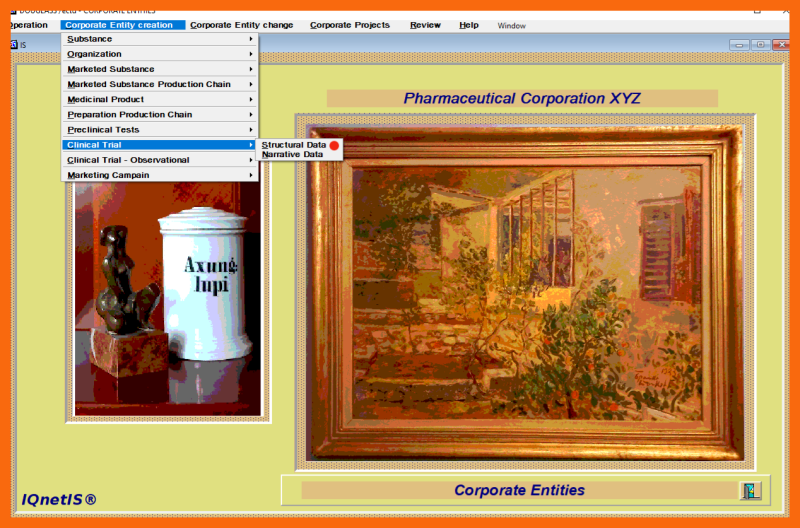800x528 pixels.
Task: Restore the inner IS window
Action: coord(760,45)
